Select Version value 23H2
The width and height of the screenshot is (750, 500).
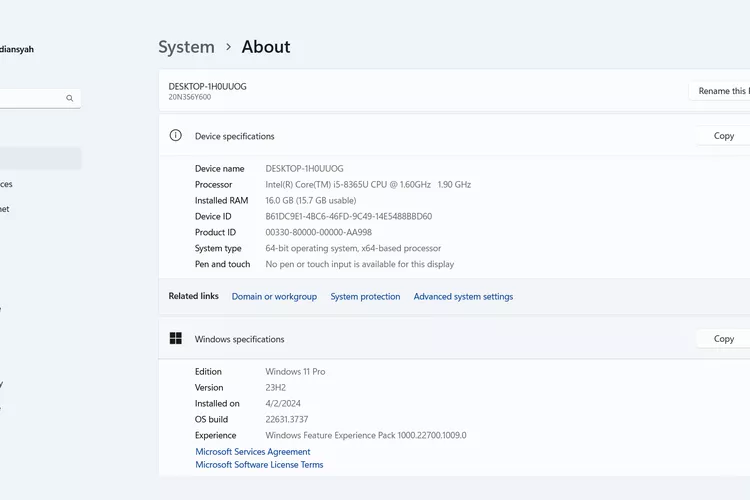276,388
